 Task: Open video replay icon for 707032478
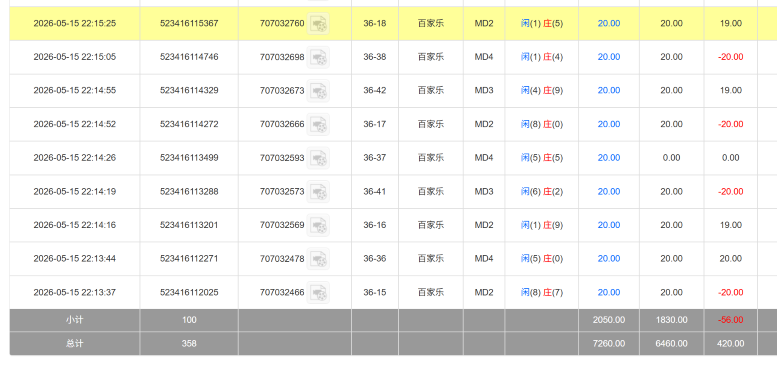tap(318, 259)
